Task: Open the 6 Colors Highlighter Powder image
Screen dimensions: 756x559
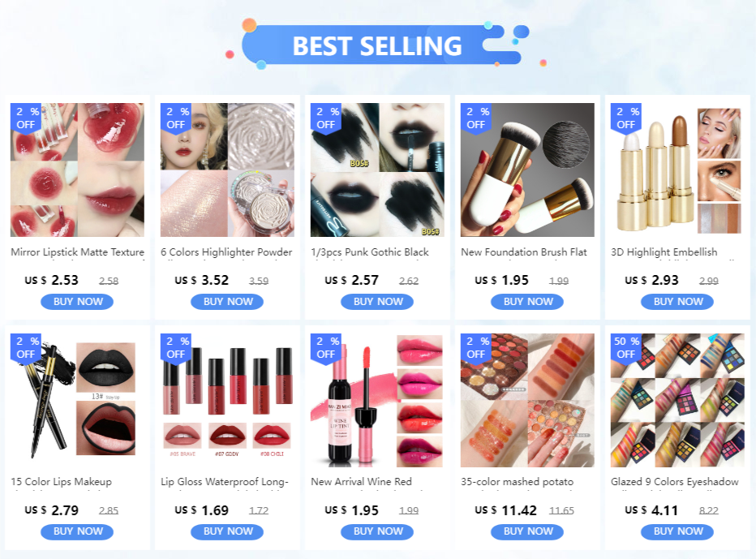Action: [227, 170]
